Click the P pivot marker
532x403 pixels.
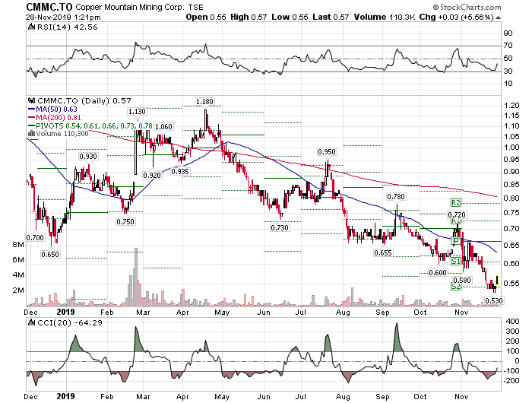tap(456, 241)
